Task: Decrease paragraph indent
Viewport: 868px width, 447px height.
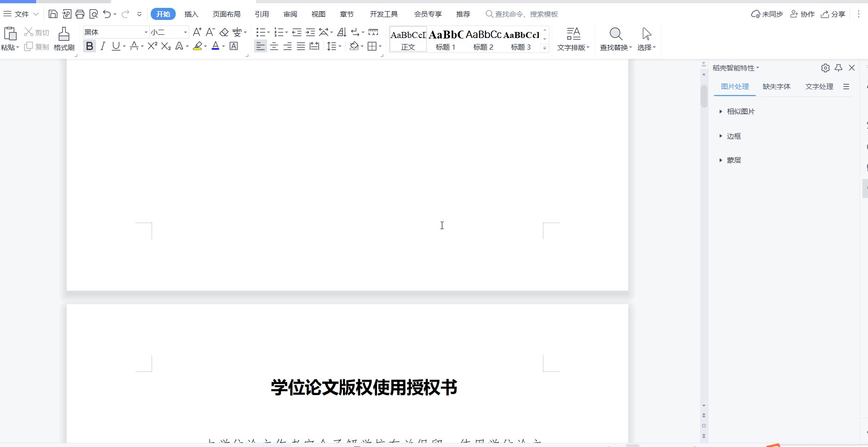Action: coord(297,32)
